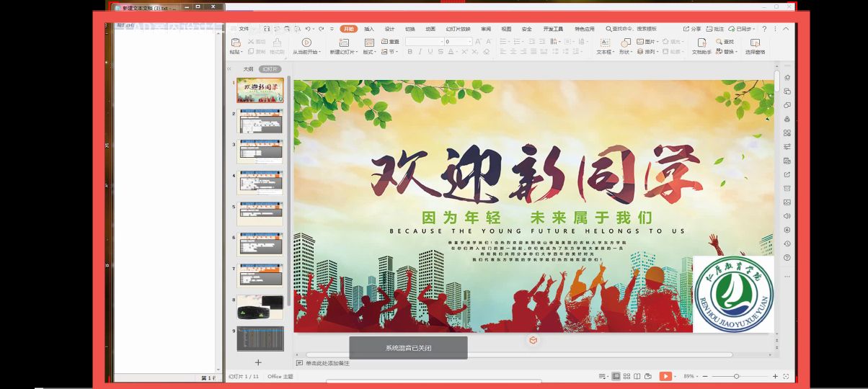Open the font size dropdown
This screenshot has width=868, height=389.
click(470, 42)
